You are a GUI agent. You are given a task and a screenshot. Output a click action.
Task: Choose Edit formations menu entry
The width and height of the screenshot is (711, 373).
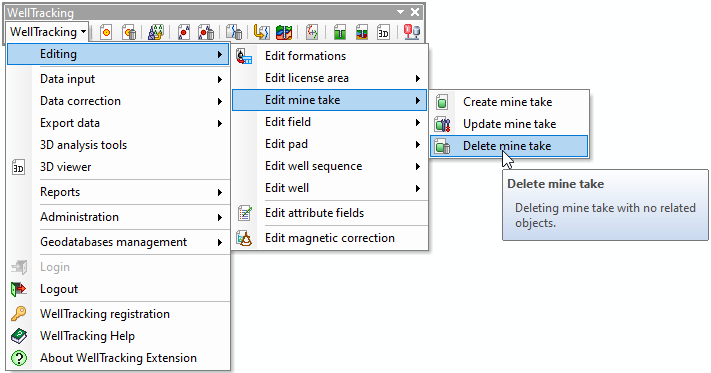[x=329, y=56]
